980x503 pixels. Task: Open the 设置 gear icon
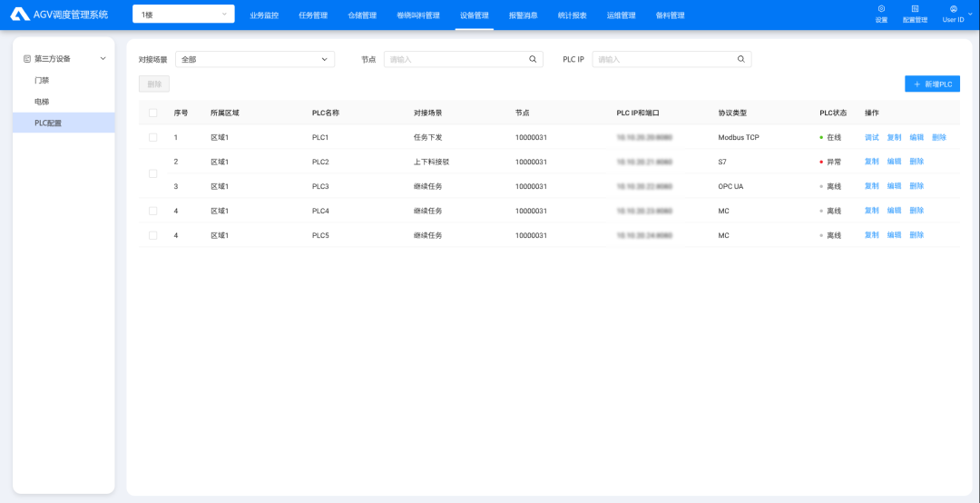pos(881,9)
